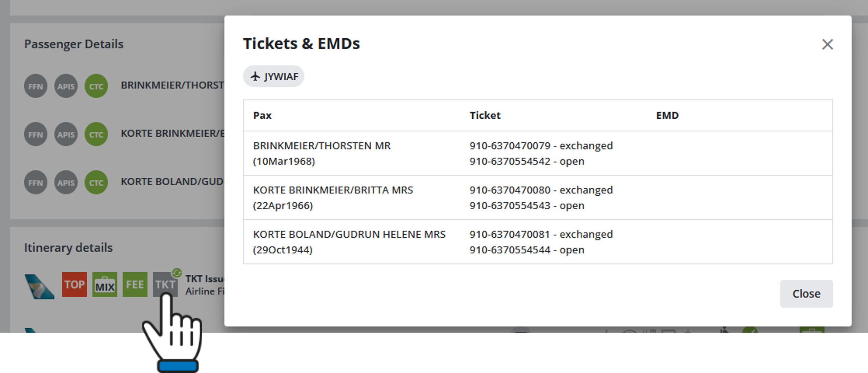868x373 pixels.
Task: Click FFN badge for Korte Boland
Action: tap(36, 182)
